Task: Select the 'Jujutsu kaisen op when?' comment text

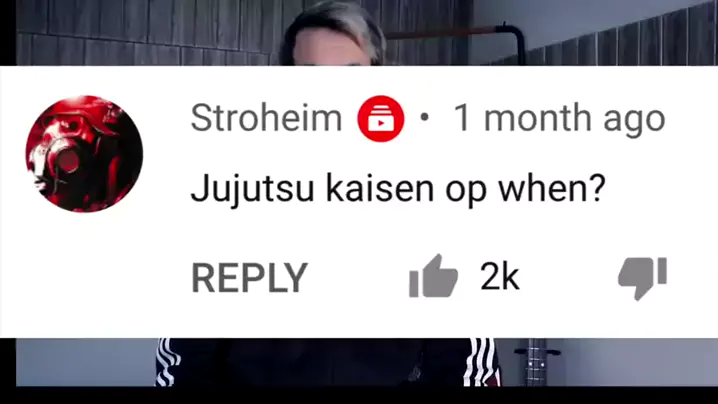Action: (x=398, y=189)
